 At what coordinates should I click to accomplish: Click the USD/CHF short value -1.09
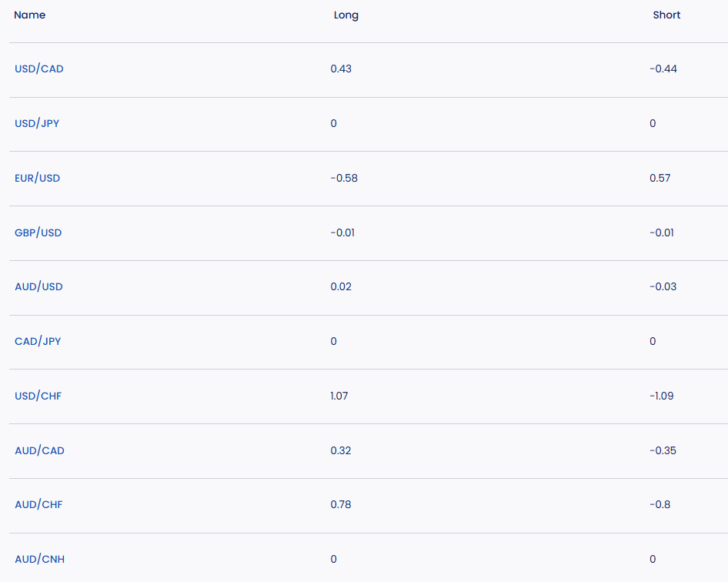coord(662,396)
